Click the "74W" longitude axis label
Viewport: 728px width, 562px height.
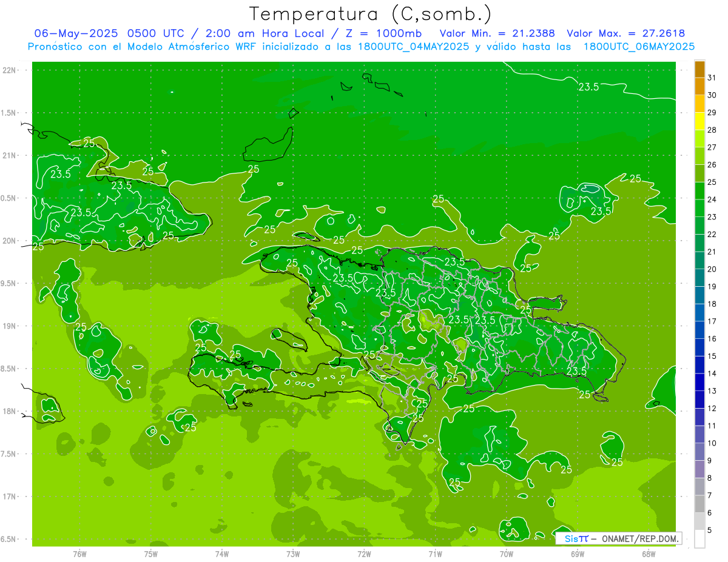pyautogui.click(x=221, y=554)
